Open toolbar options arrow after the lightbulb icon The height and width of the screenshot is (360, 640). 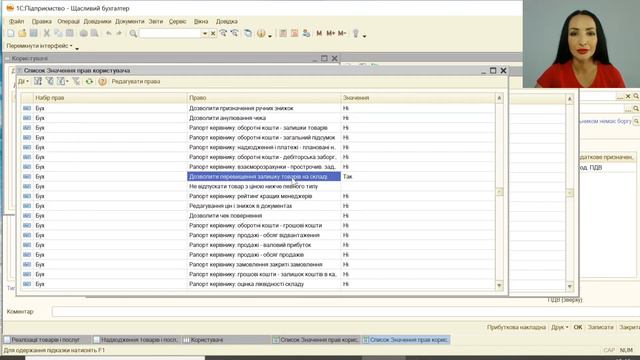pos(364,36)
